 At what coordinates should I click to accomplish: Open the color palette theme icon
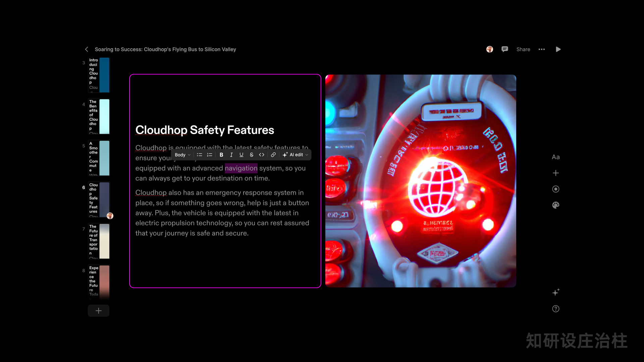tap(556, 205)
